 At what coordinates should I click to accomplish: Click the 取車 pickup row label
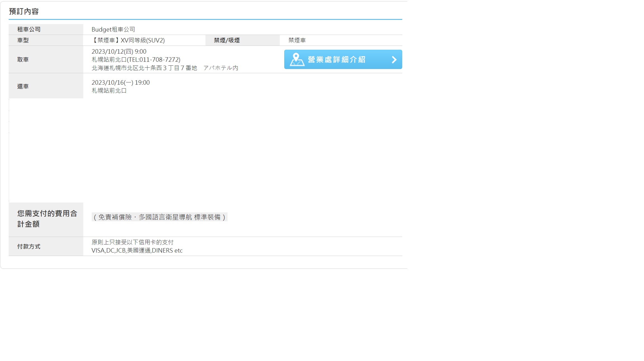click(23, 60)
